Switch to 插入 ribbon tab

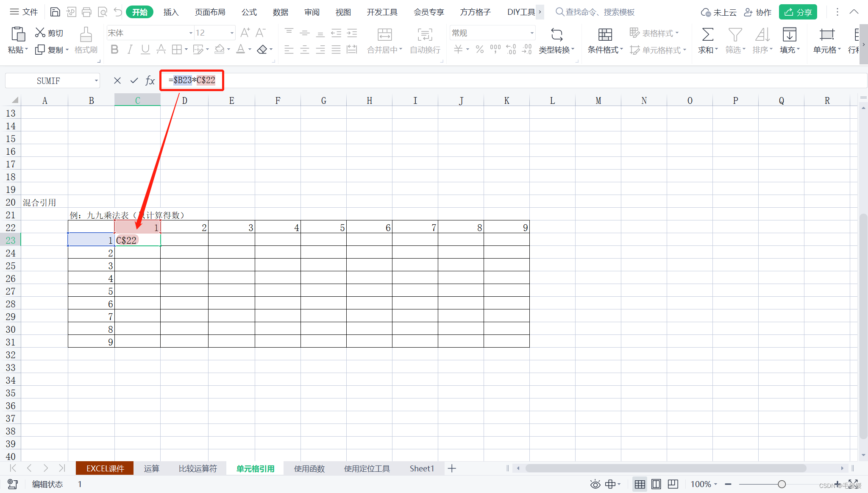(x=171, y=12)
